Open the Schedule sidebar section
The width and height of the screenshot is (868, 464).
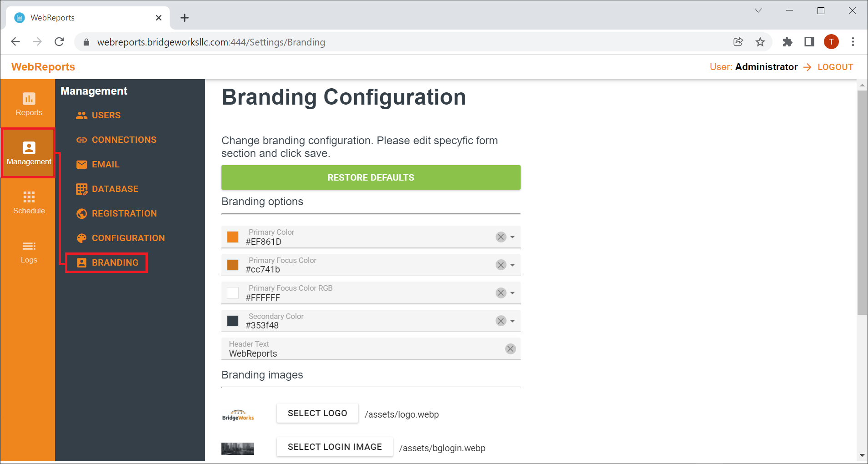pyautogui.click(x=29, y=202)
